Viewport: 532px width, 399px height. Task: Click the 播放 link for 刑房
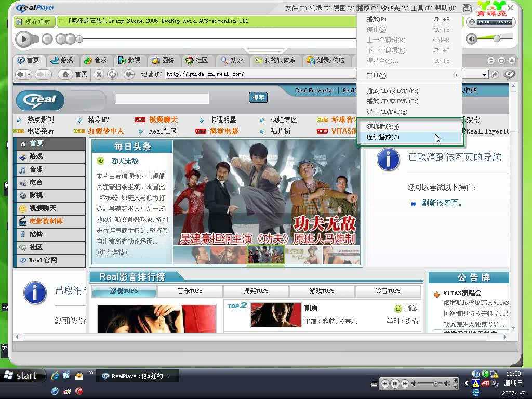click(x=411, y=309)
